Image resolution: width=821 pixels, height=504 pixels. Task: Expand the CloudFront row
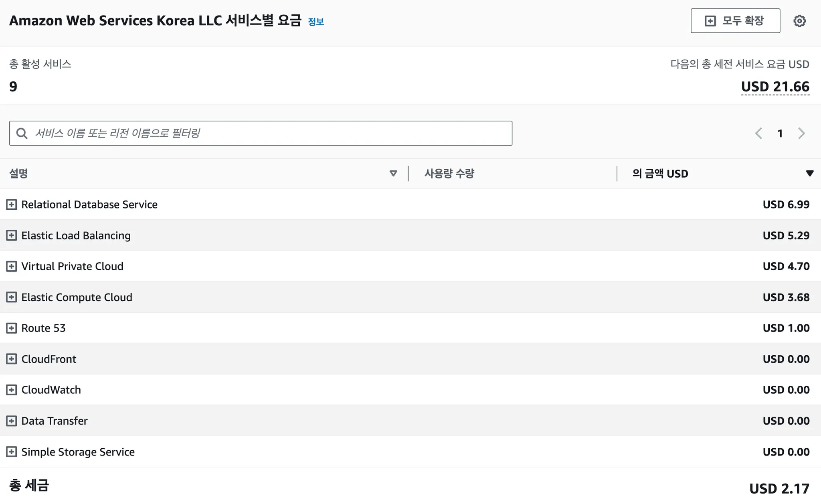(x=12, y=359)
